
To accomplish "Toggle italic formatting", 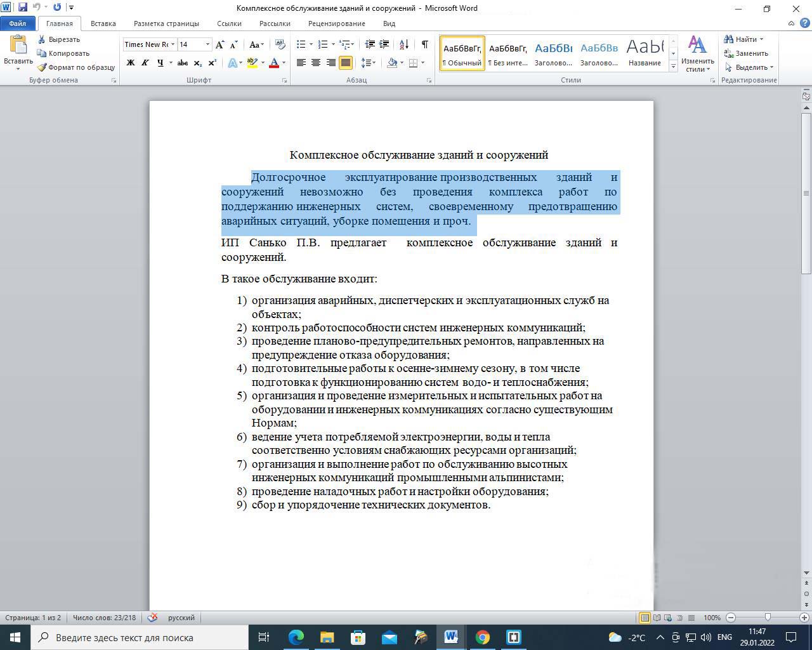I will tap(145, 63).
